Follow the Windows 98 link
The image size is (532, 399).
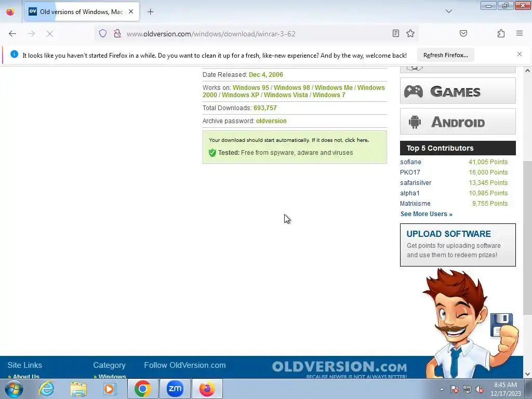tap(292, 87)
